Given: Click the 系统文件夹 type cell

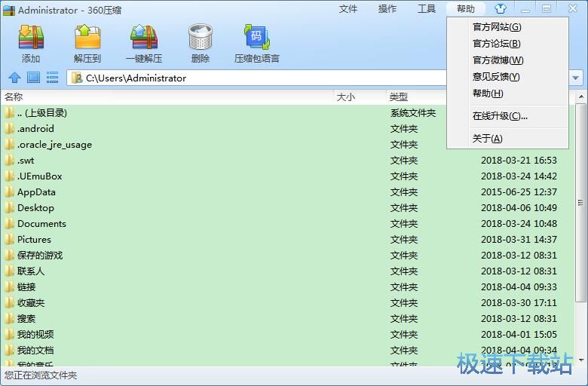Looking at the screenshot, I should pos(413,113).
